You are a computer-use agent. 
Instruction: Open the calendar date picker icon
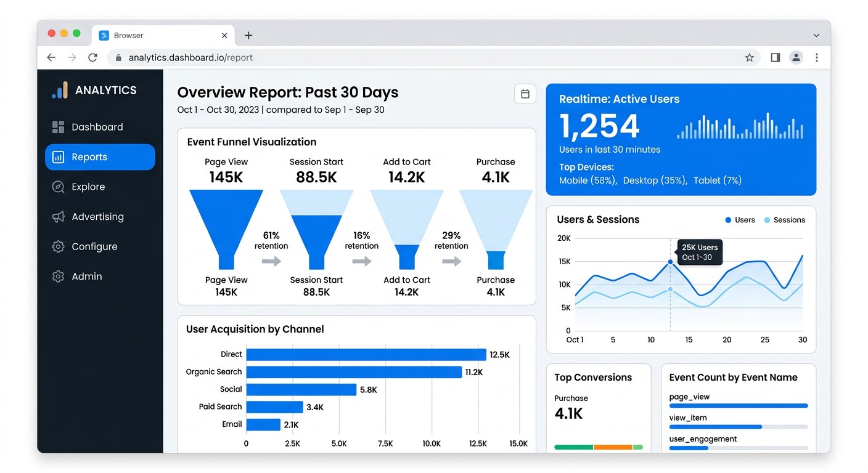(x=525, y=94)
